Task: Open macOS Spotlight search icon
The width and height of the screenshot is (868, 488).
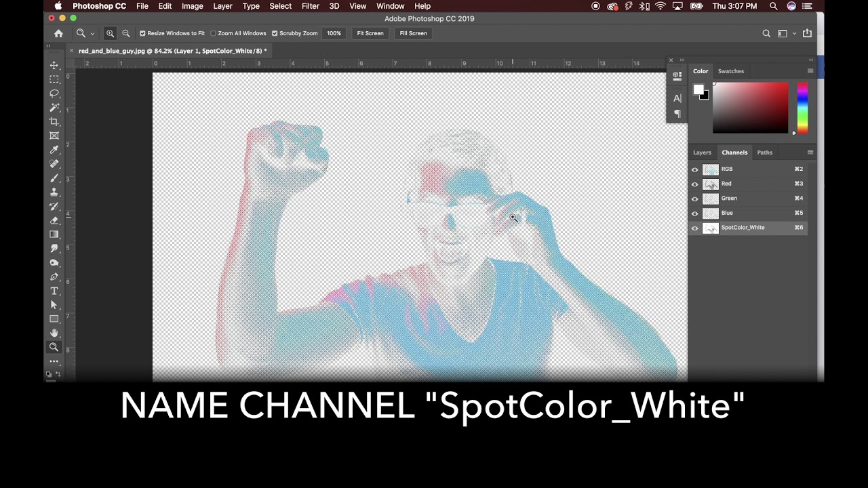Action: pos(773,6)
